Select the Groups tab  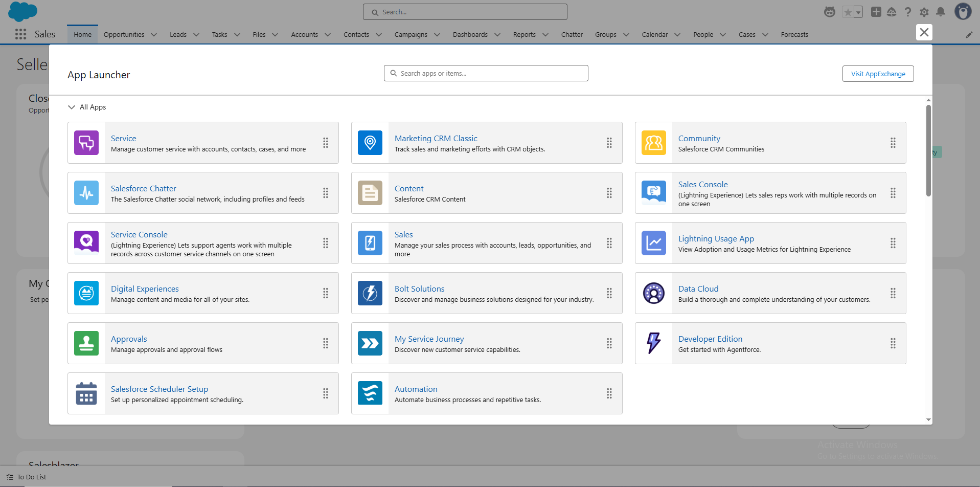[606, 34]
